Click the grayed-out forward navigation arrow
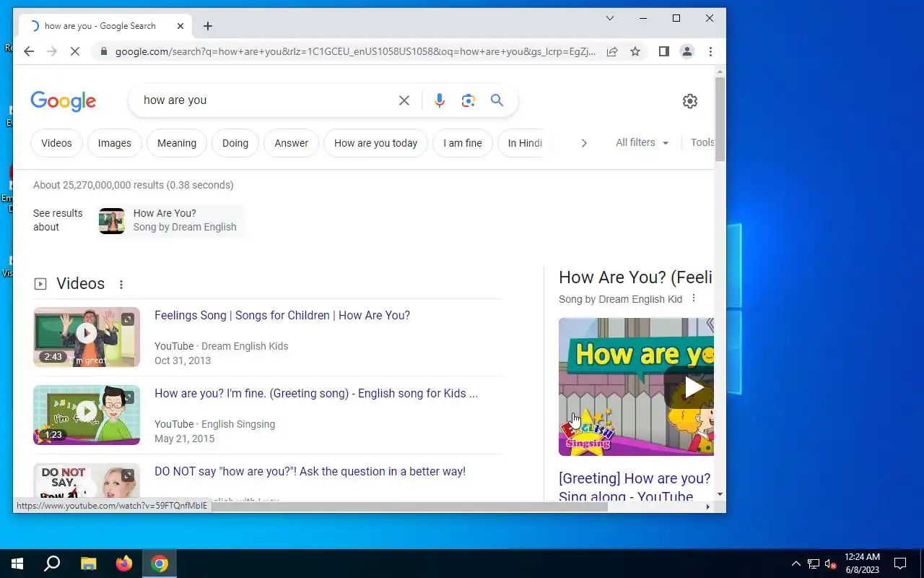The height and width of the screenshot is (578, 924). [52, 51]
